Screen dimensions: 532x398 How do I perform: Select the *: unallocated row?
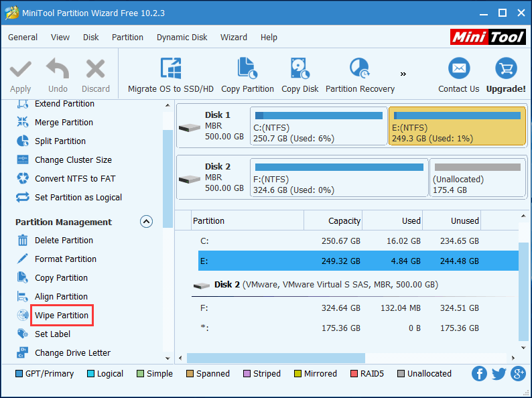point(358,328)
